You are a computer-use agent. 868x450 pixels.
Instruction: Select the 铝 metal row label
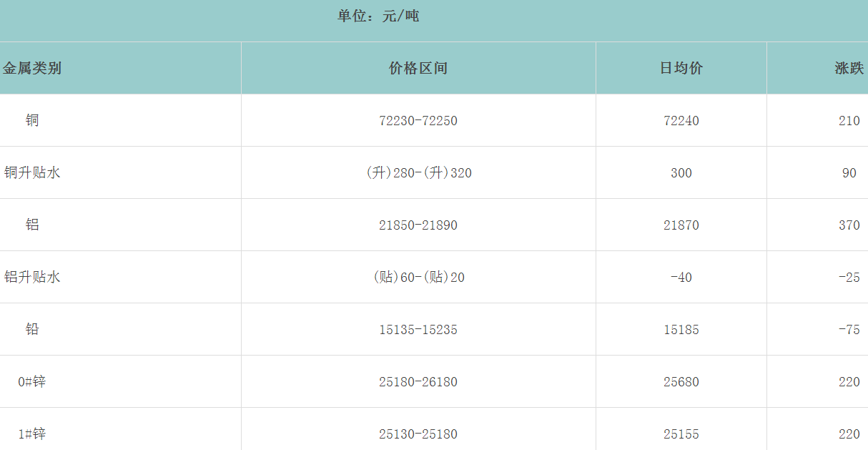[x=32, y=225]
